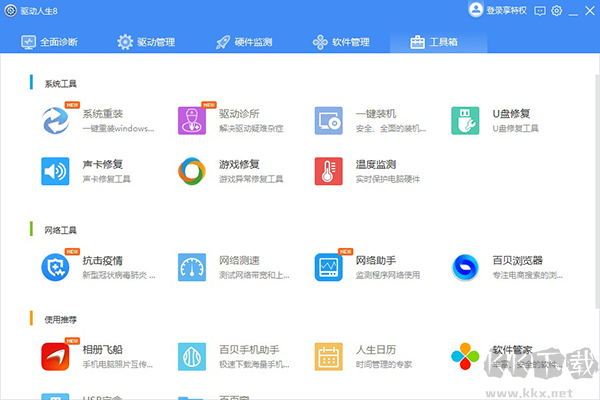Click the 登录享特权 login link
This screenshot has height=400, width=600.
tap(506, 10)
